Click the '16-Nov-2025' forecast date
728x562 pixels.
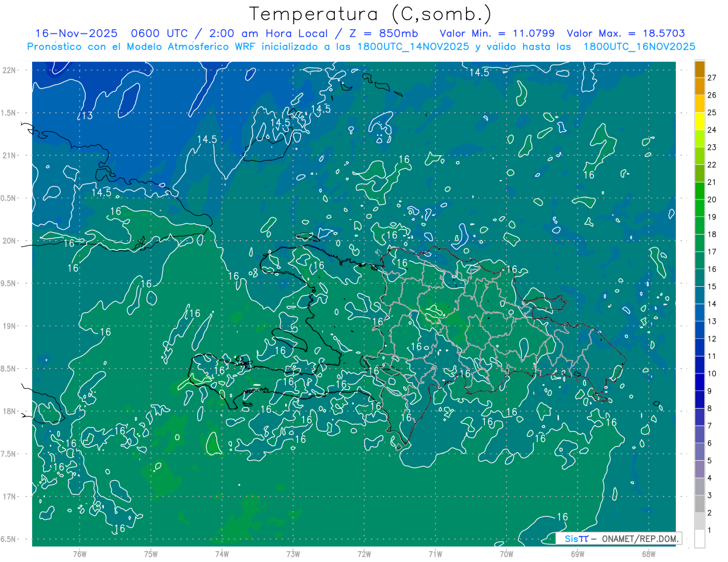tap(76, 33)
